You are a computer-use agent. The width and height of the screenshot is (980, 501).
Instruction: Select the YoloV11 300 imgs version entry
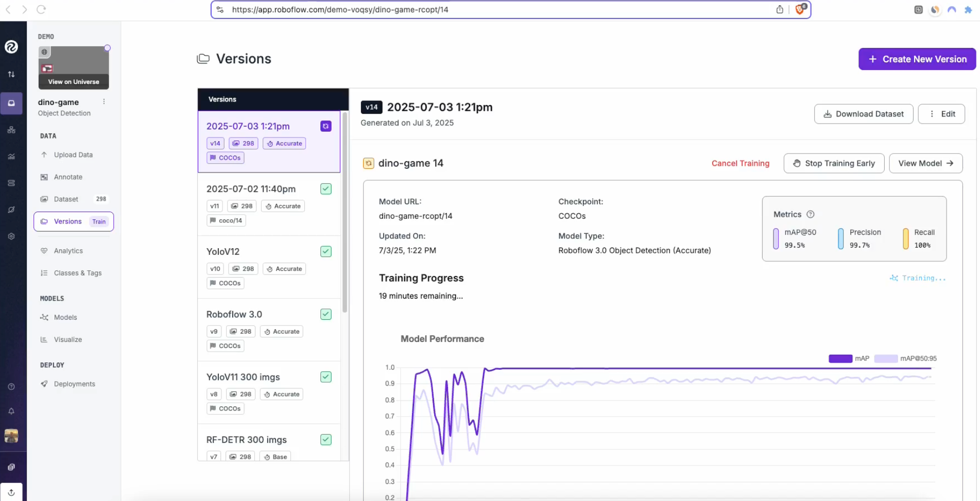[269, 393]
